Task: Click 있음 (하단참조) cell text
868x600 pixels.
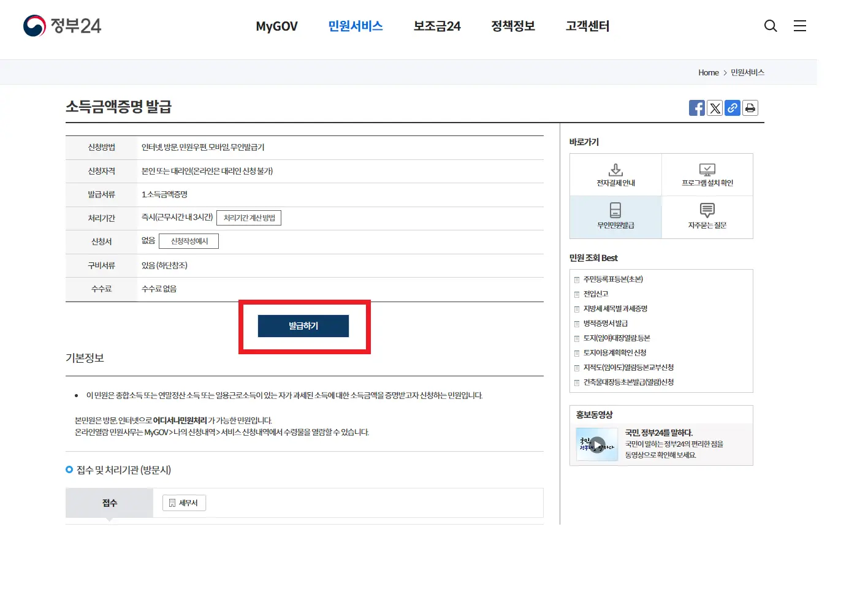Action: pos(164,265)
